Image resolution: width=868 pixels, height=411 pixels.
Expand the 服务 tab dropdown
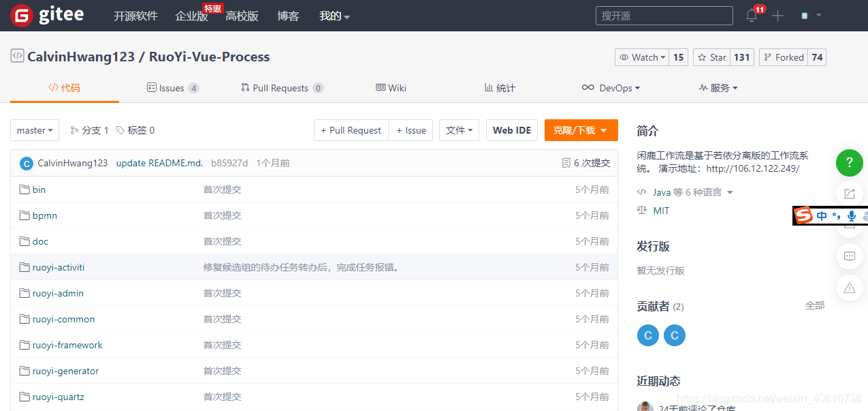click(718, 88)
